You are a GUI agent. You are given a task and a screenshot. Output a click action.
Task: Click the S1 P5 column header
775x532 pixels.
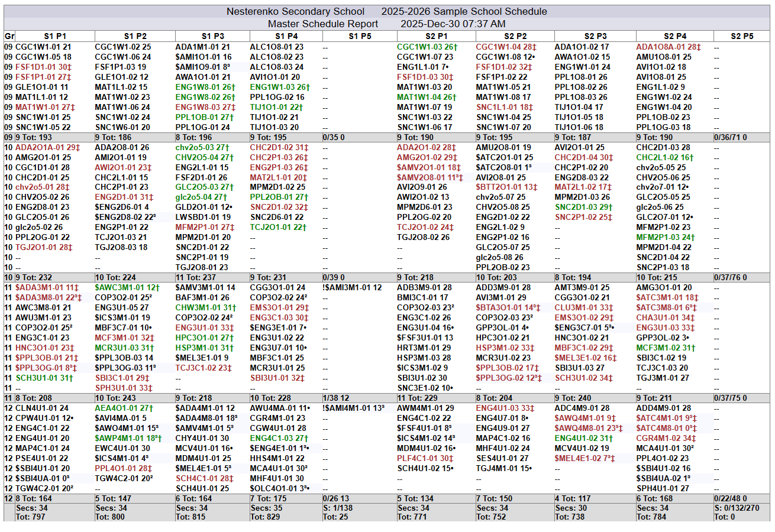tap(358, 36)
